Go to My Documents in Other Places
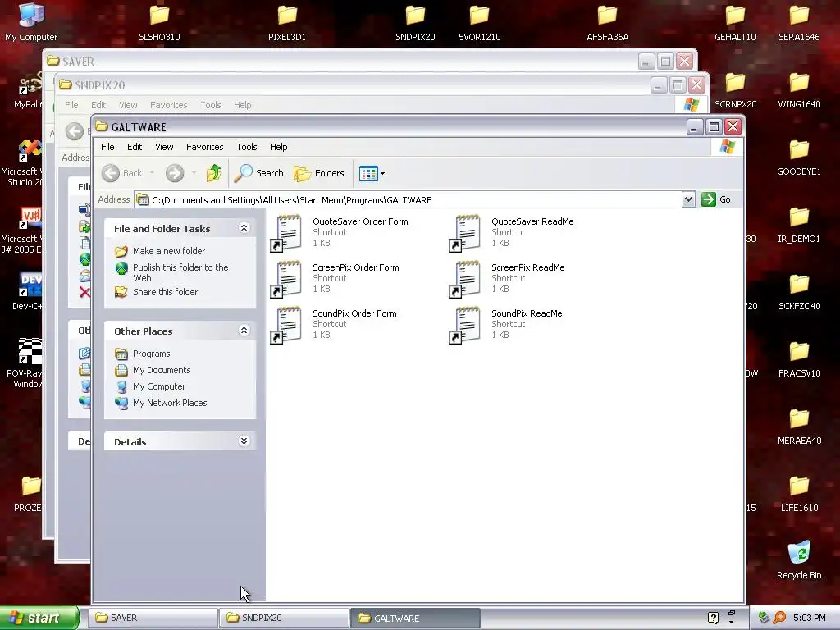The image size is (840, 630). [162, 370]
